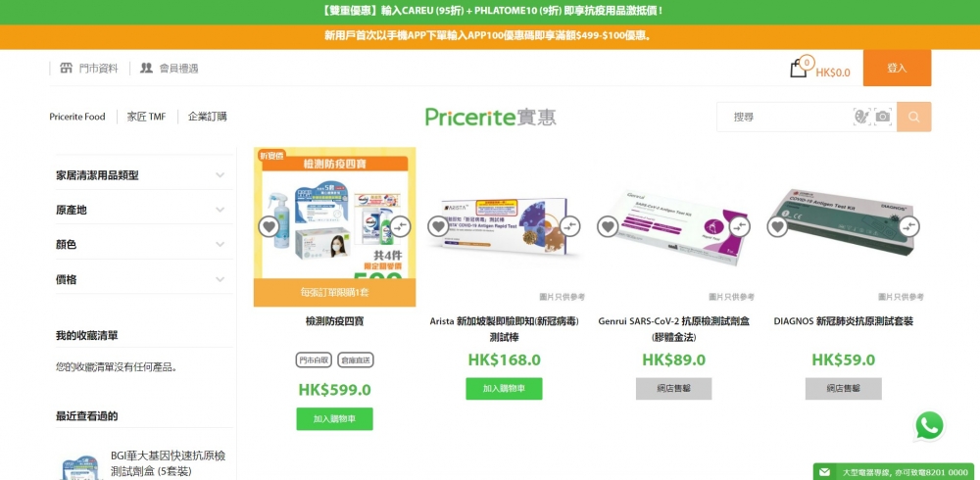This screenshot has height=480, width=980.
Task: Click the WhatsApp chat icon
Action: 929,426
